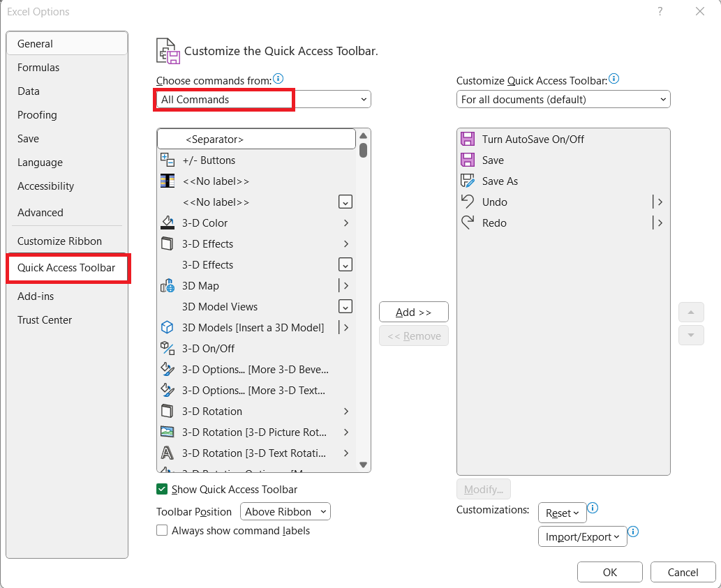Click the Save floppy disk icon
The height and width of the screenshot is (588, 721).
click(468, 160)
